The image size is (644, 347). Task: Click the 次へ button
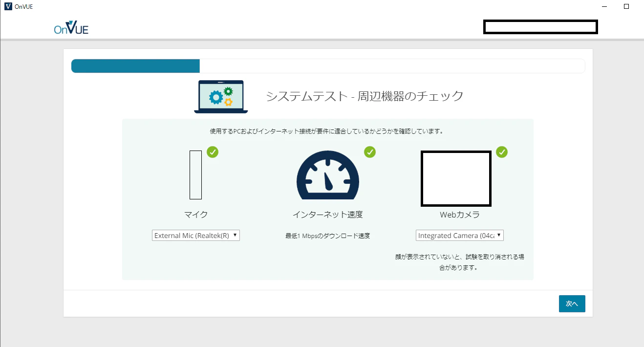pos(572,304)
